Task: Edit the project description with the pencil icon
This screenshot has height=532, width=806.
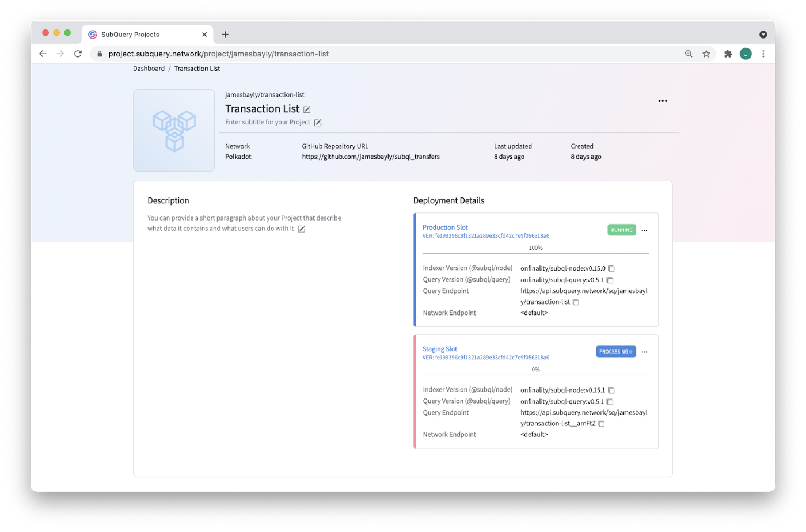Action: click(301, 229)
